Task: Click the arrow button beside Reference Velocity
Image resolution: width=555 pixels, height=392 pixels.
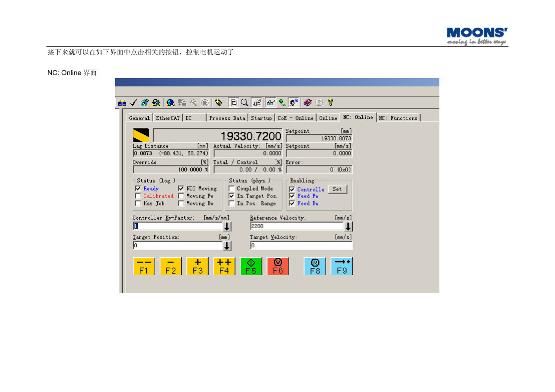Action: point(348,227)
